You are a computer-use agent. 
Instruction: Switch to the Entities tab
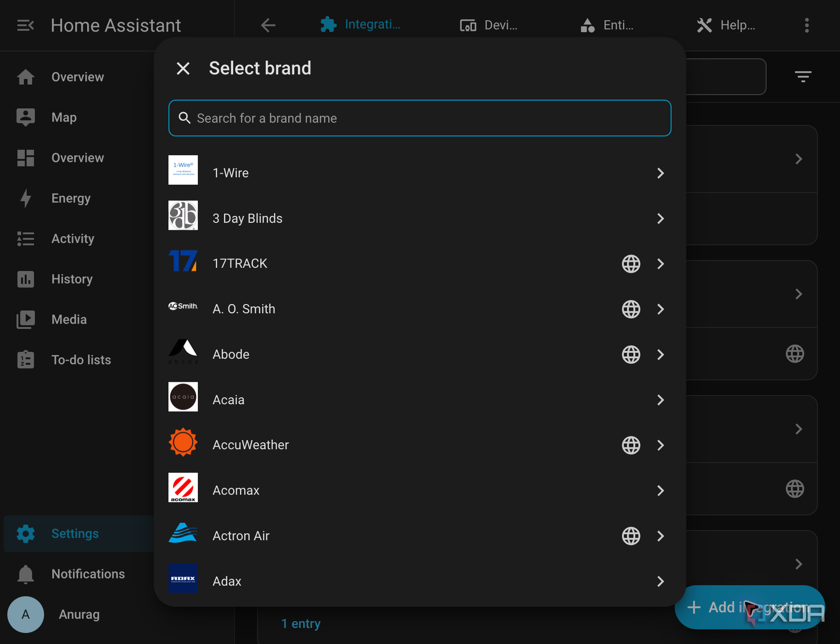(x=606, y=25)
